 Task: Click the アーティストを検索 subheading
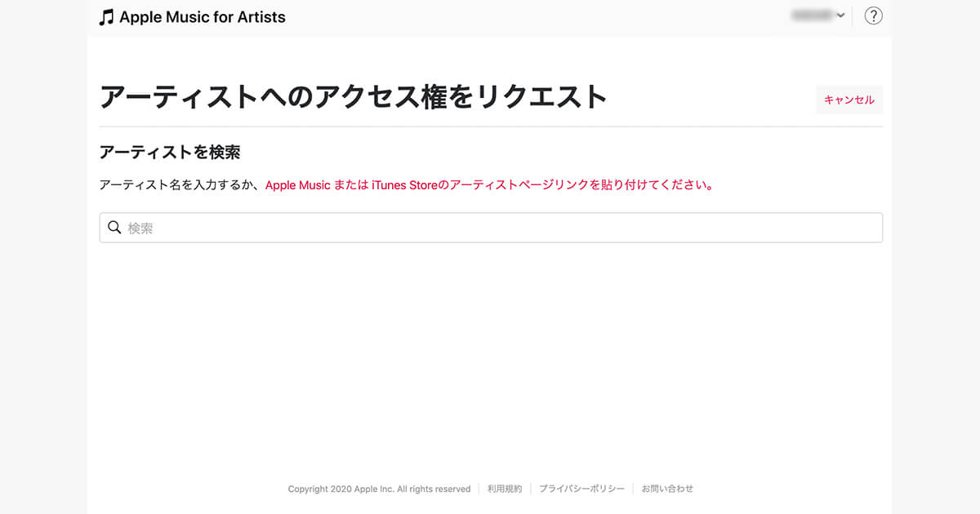tap(170, 153)
